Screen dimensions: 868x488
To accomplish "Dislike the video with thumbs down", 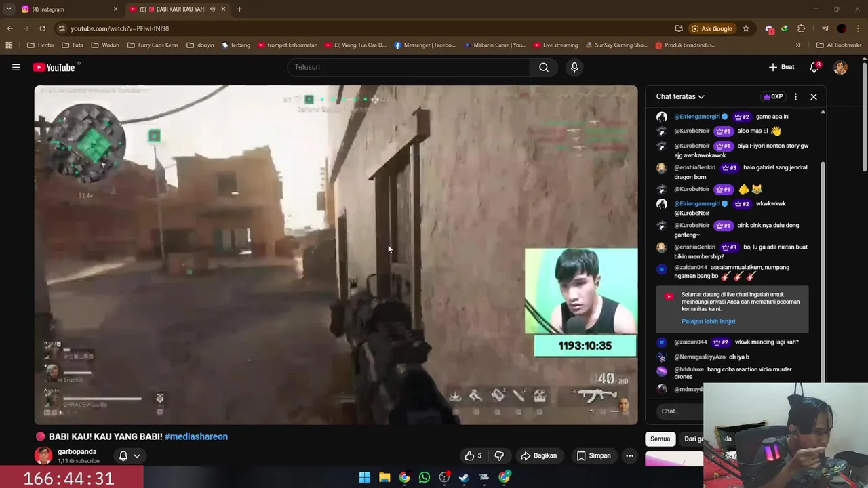I will tap(499, 455).
